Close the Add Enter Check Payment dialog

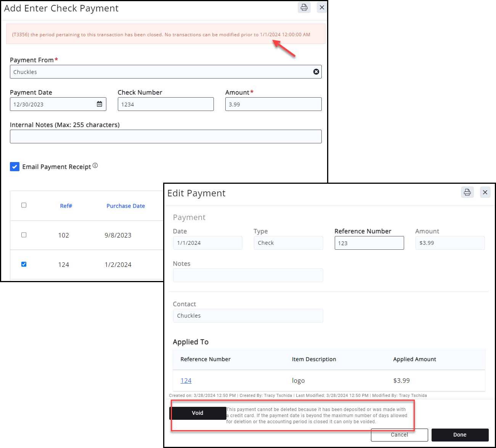pos(322,7)
